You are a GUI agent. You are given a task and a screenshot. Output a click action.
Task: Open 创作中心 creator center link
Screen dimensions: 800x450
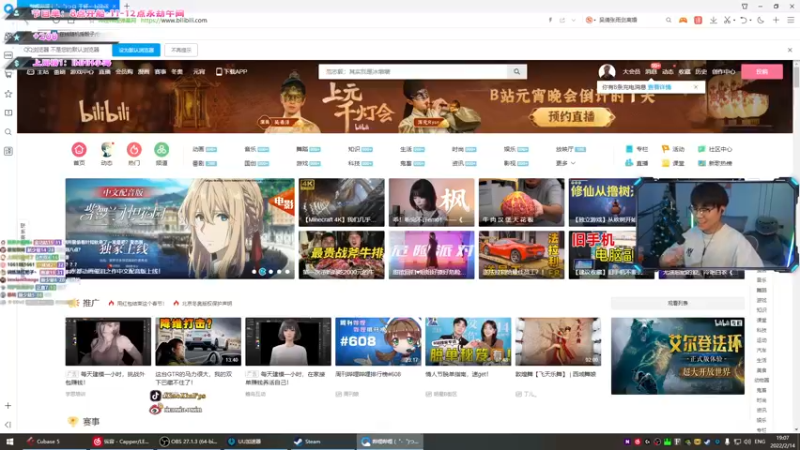[723, 72]
